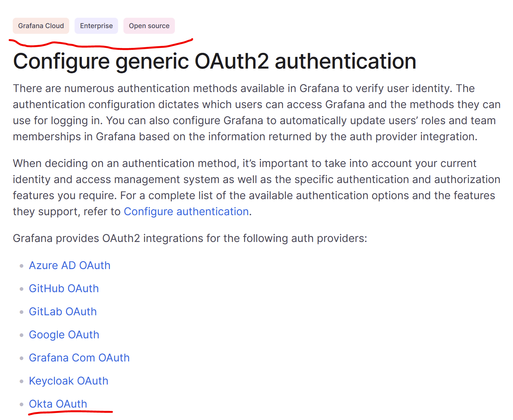Viewport: 513px width, 420px height.
Task: Open the GitLab OAuth documentation
Action: pyautogui.click(x=63, y=311)
